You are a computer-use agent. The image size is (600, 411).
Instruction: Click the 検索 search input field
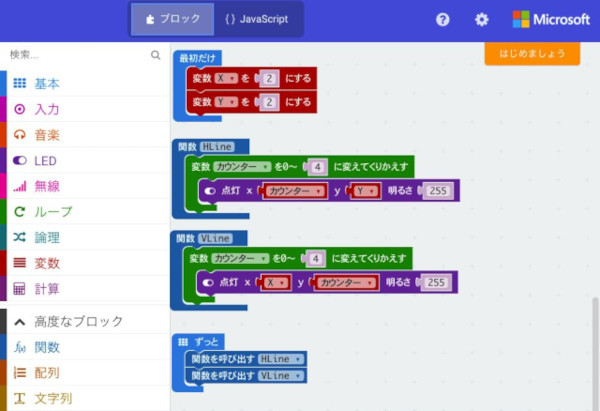[75, 56]
